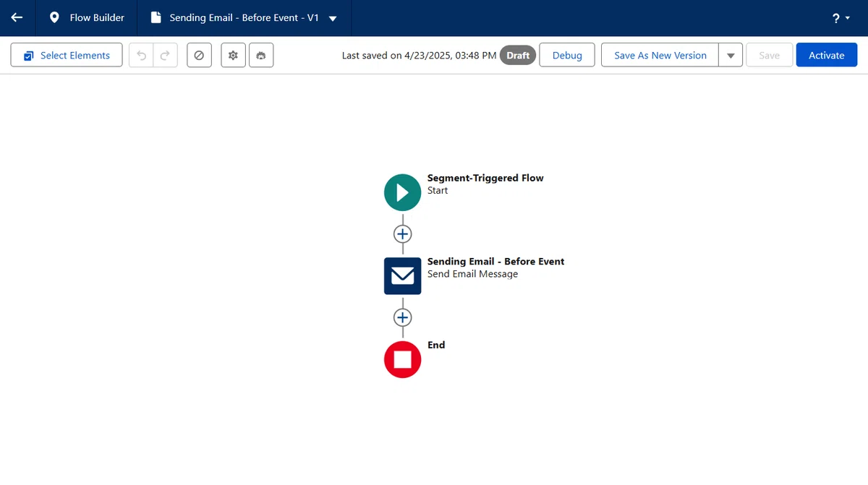This screenshot has width=868, height=485.
Task: Click the document icon beside flow name
Action: click(156, 17)
